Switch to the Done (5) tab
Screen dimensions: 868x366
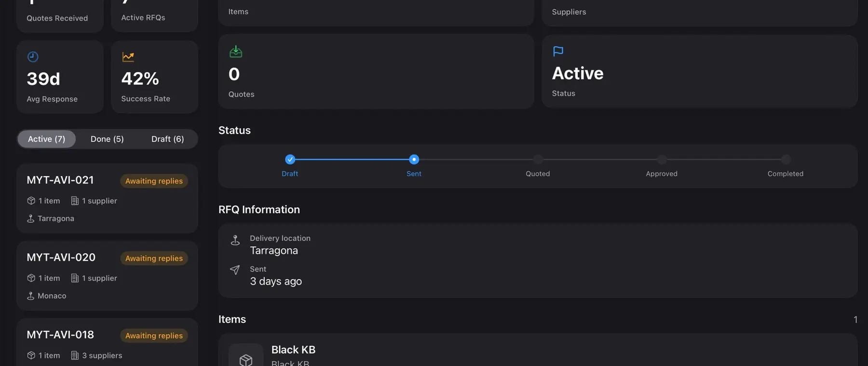(107, 139)
